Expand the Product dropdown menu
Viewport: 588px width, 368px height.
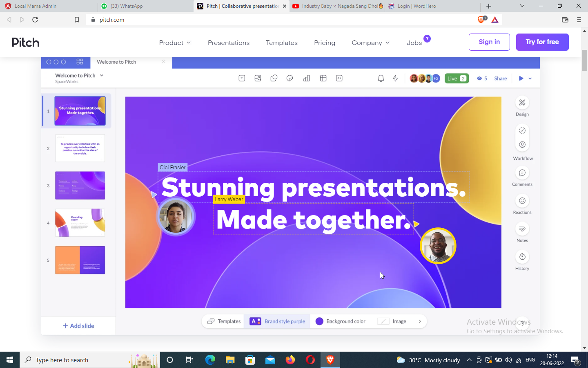click(x=175, y=43)
